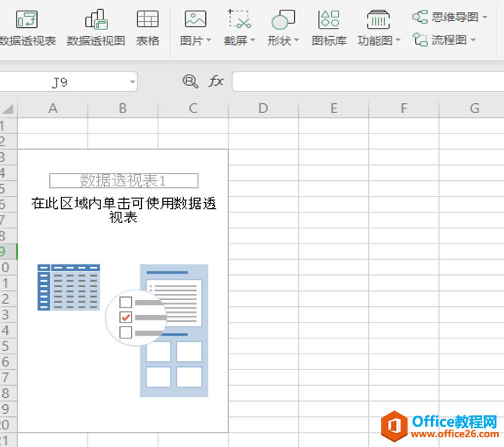Open the Name Box dropdown arrow
The height and width of the screenshot is (447, 504).
[133, 82]
